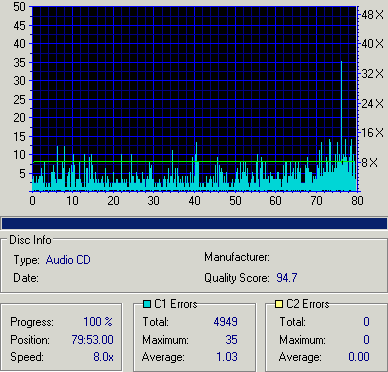388x372 pixels.
Task: Click the C1 Maximum value 35
Action: 231,340
